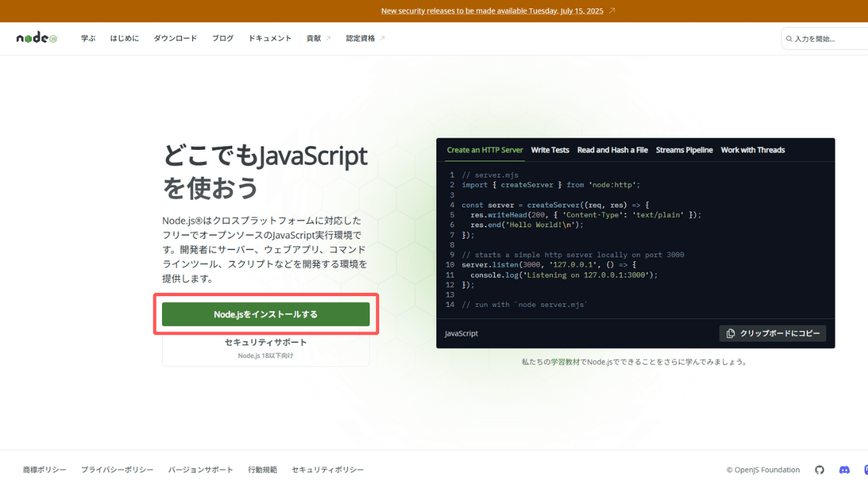Open the new security releases banner link
The height and width of the screenshot is (488, 868).
(x=492, y=11)
